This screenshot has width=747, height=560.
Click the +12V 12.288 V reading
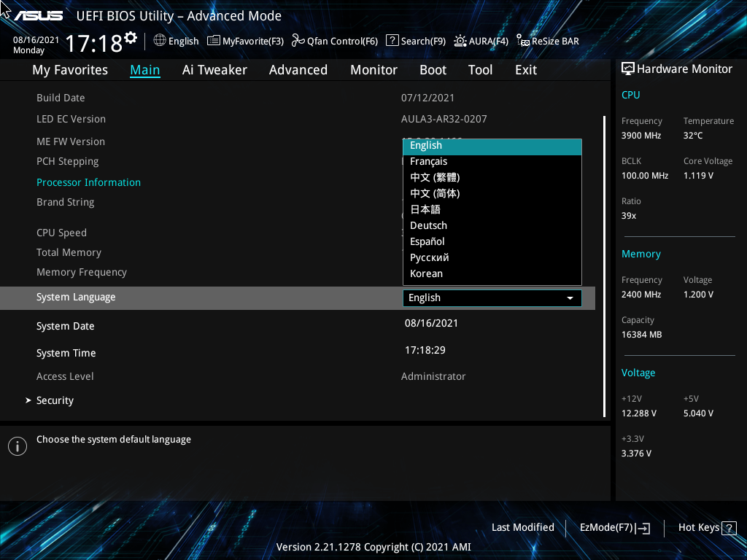638,413
